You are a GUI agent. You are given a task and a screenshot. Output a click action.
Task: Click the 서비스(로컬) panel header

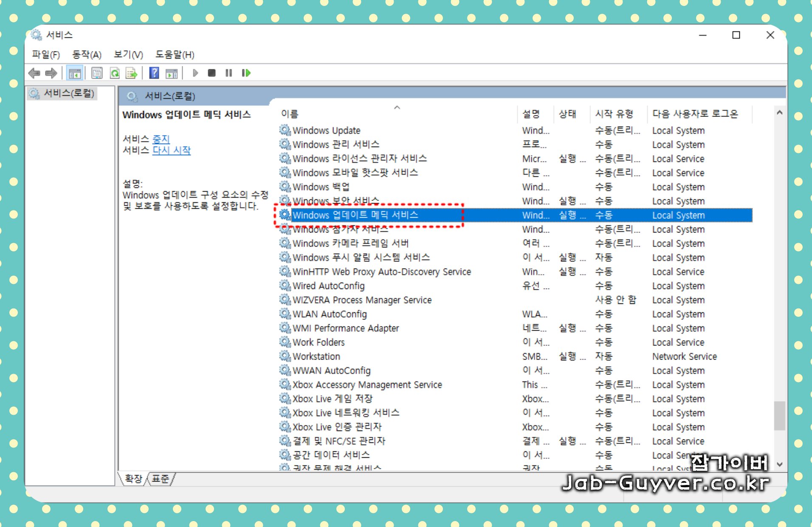coord(452,96)
